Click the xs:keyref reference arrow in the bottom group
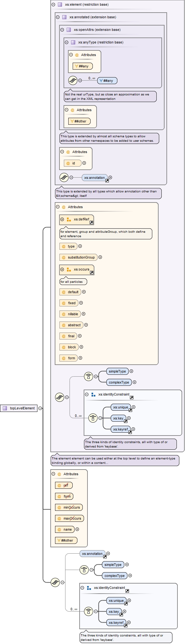185x644 pixels. (126, 626)
